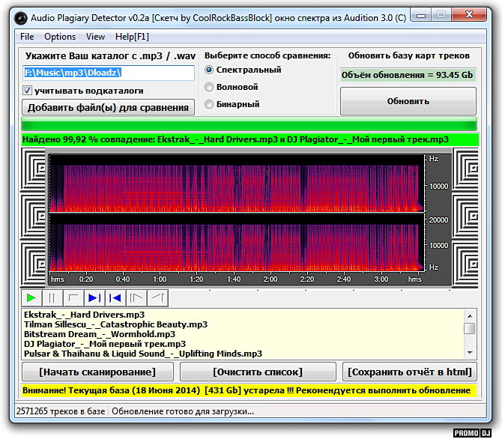502x448 pixels.
Task: Click the green scan progress bar
Action: pos(249,124)
